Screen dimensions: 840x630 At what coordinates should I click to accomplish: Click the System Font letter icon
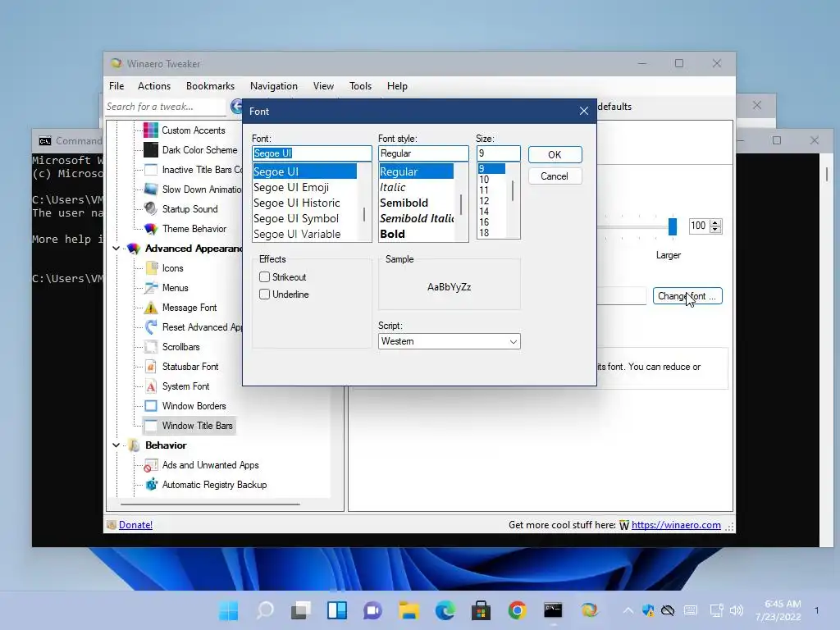click(151, 386)
